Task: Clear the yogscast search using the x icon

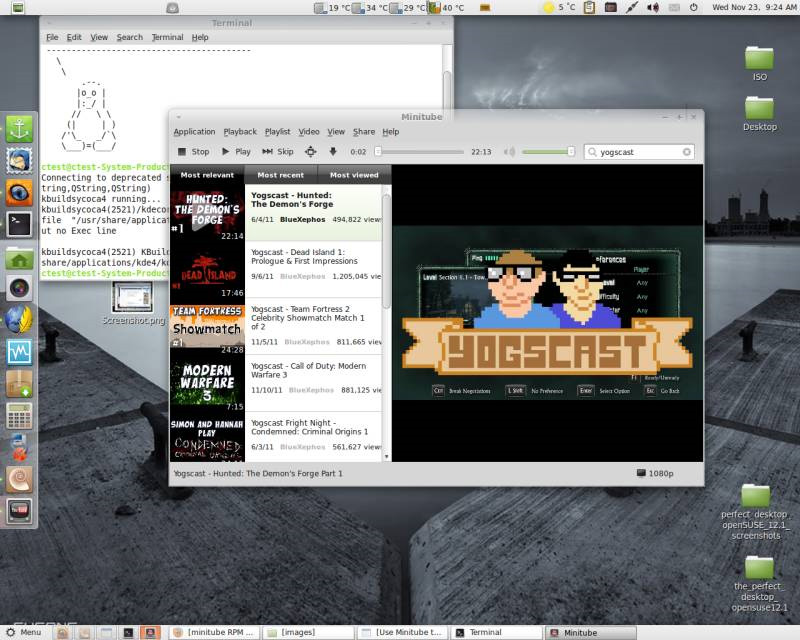Action: (x=687, y=153)
